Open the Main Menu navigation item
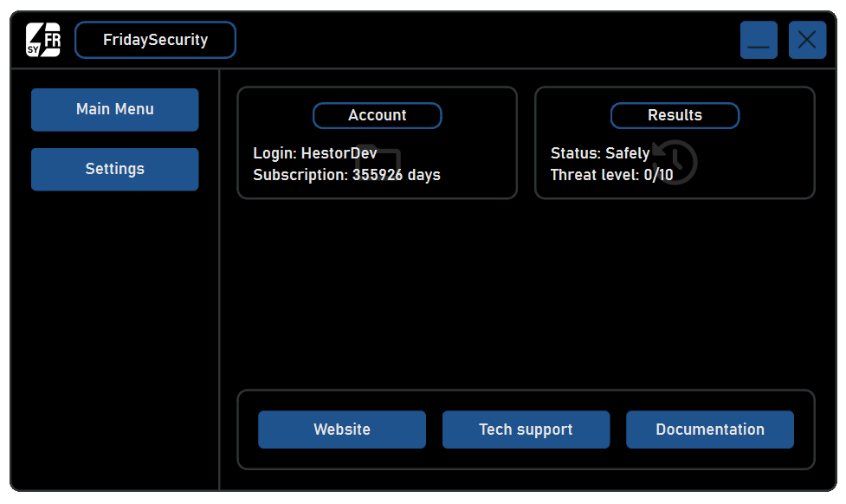The height and width of the screenshot is (504, 846). (114, 109)
